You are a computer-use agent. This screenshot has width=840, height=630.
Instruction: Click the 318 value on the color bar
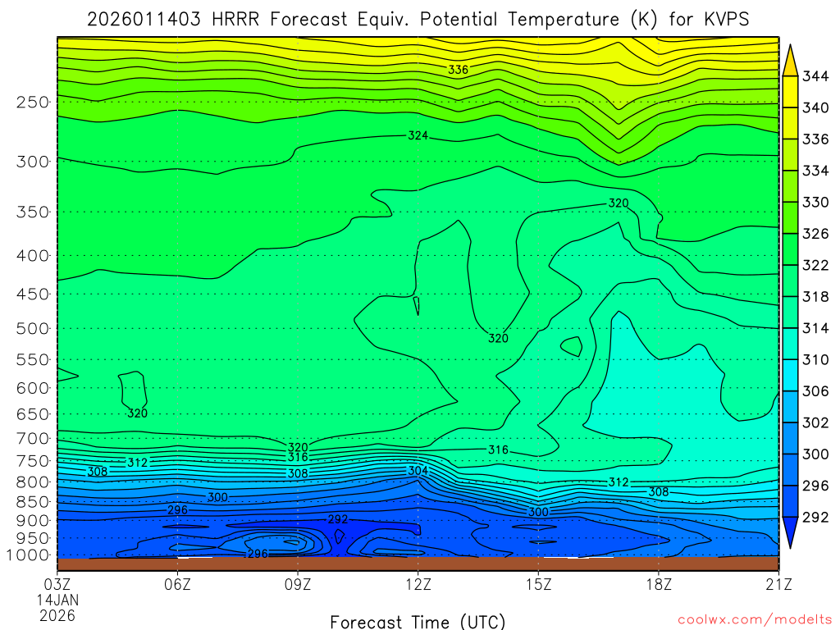tap(815, 296)
